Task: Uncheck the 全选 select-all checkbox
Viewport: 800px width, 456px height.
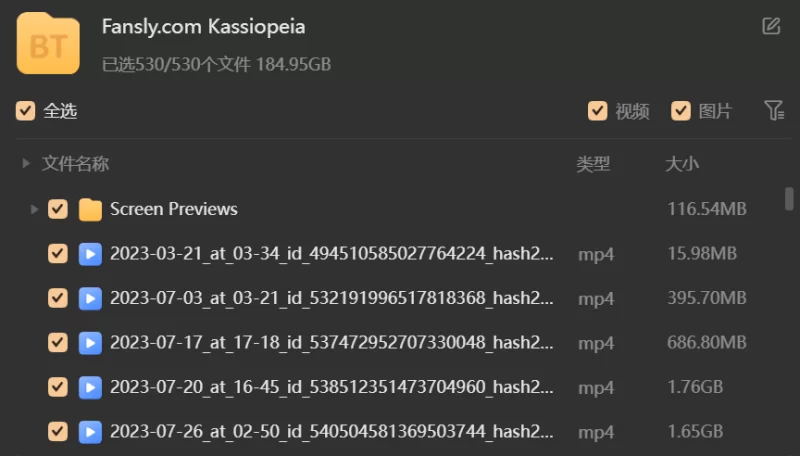Action: coord(26,111)
